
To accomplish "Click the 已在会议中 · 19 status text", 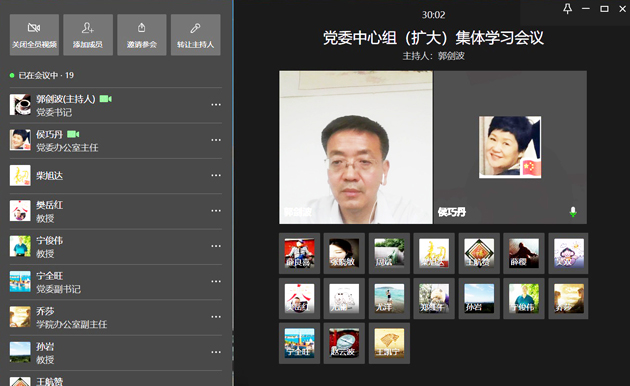I will coord(46,76).
